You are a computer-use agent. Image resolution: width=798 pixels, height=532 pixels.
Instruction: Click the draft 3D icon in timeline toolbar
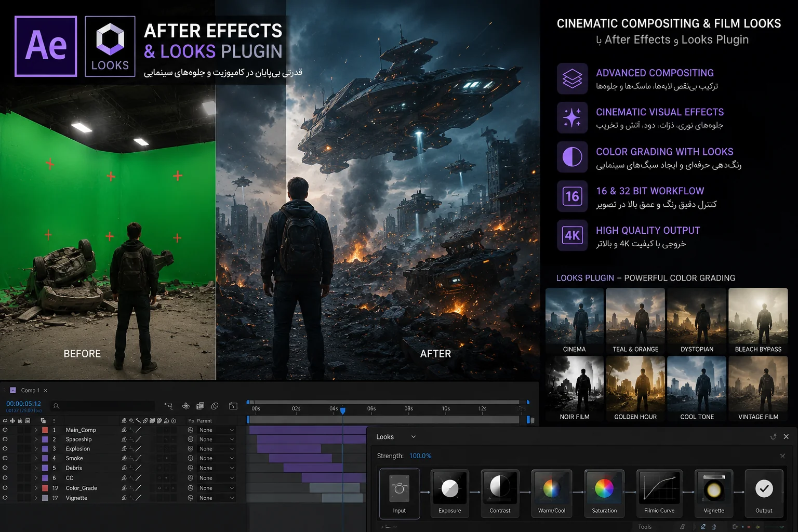pyautogui.click(x=185, y=406)
